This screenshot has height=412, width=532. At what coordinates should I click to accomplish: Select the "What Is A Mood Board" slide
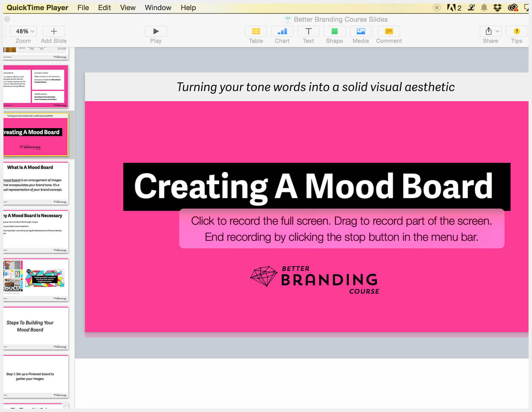tap(35, 183)
